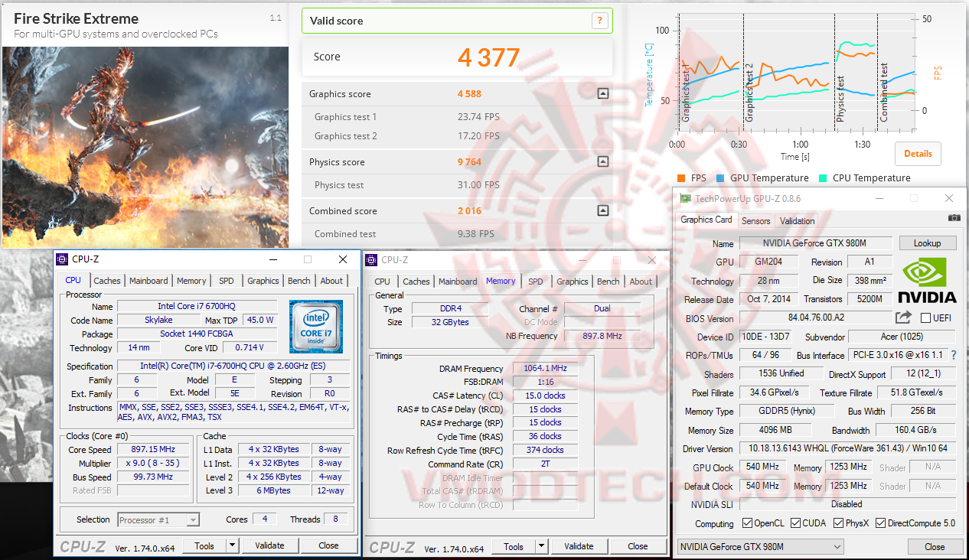Click the GPU-Z Close button
This screenshot has width=969, height=560.
coord(935,546)
